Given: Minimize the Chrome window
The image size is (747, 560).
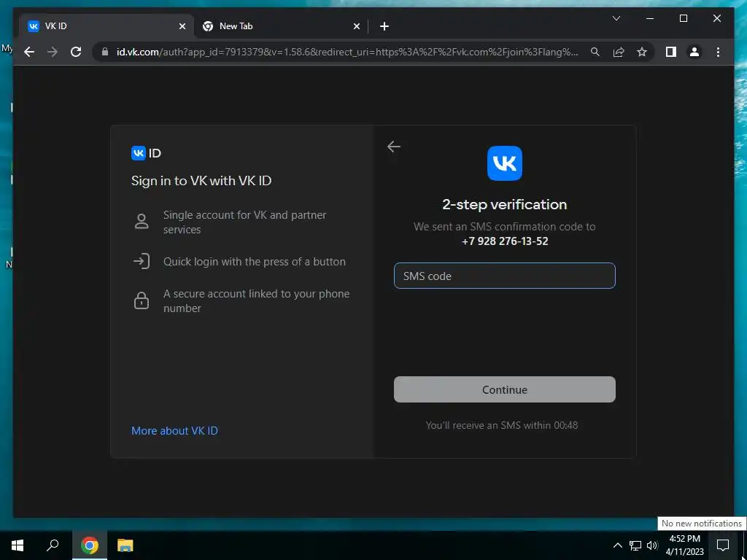Looking at the screenshot, I should [x=650, y=18].
